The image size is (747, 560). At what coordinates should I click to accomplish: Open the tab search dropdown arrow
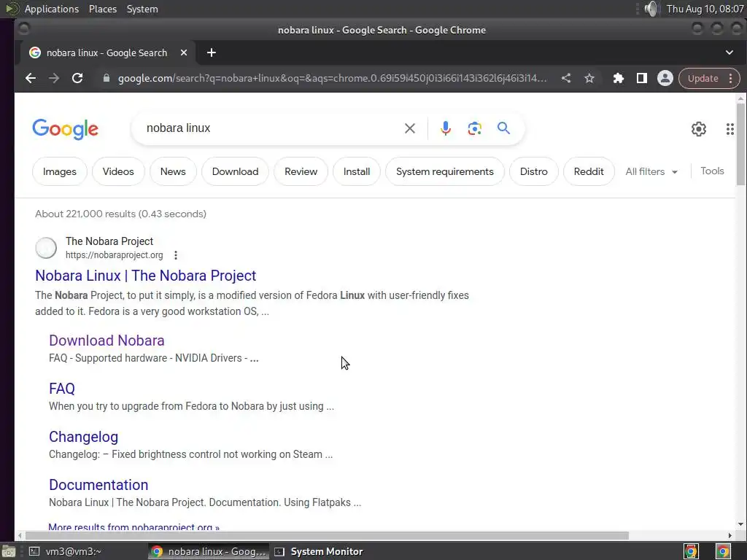[x=729, y=52]
